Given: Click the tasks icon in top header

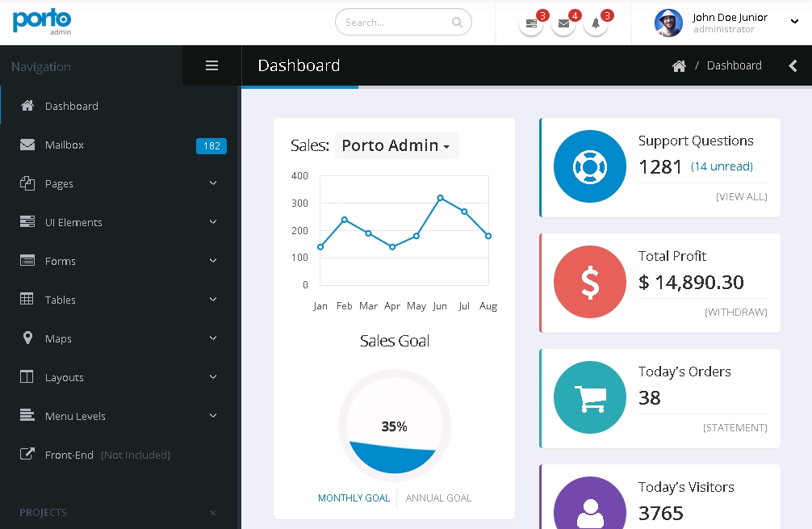Looking at the screenshot, I should (x=531, y=23).
